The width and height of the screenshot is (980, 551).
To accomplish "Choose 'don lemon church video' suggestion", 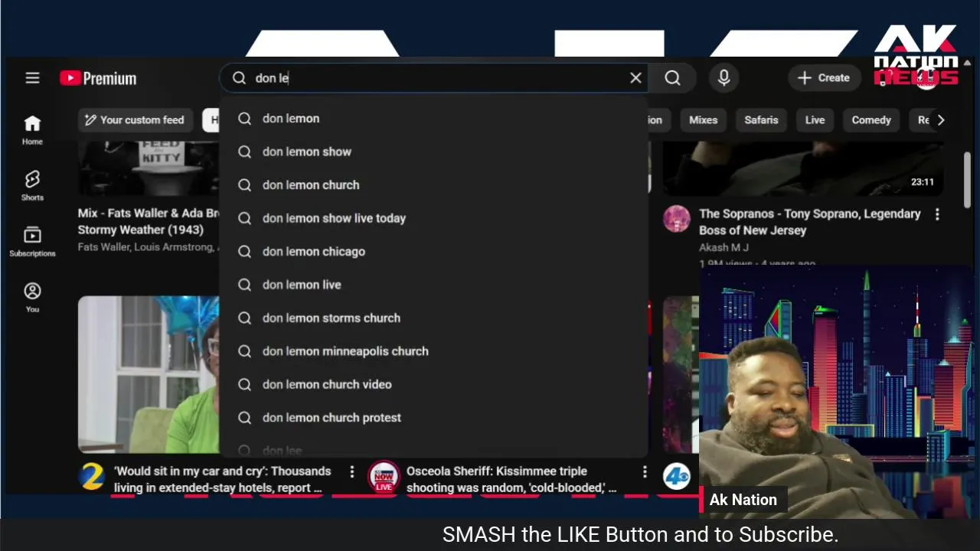I will click(433, 385).
